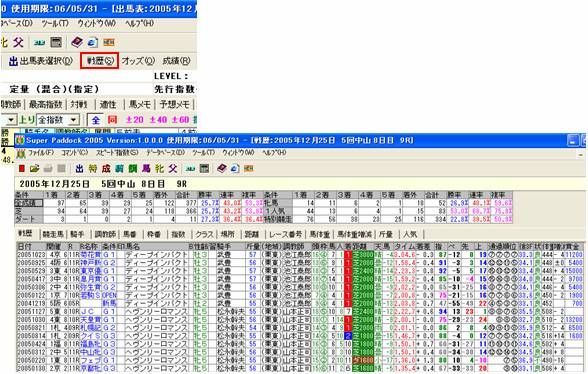Select the レース番号 tab
Viewport: 588px width, 374px height.
click(285, 234)
